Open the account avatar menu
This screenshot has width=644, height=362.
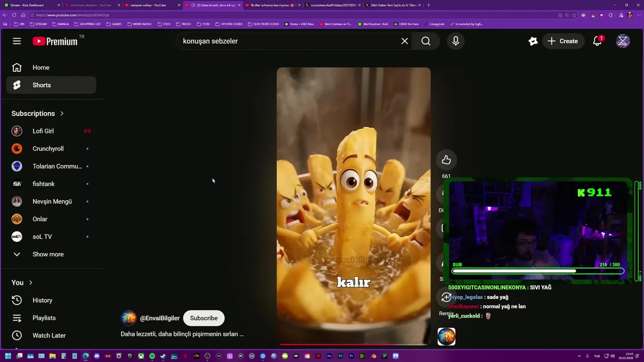623,41
